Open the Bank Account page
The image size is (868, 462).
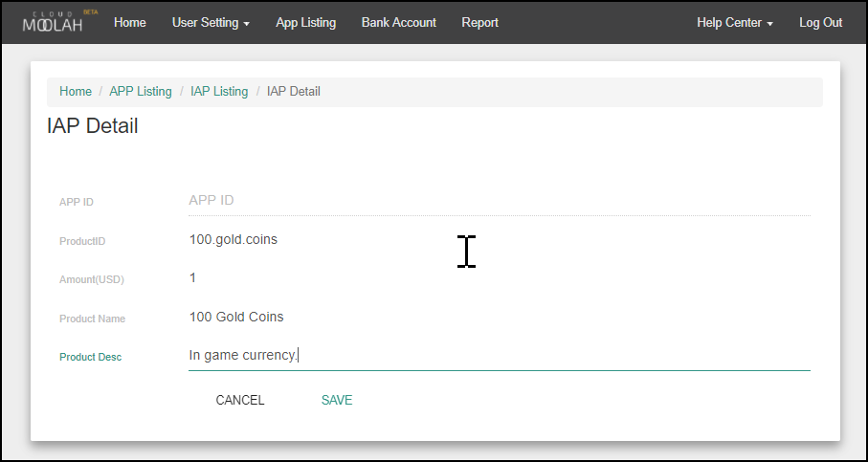pos(398,22)
